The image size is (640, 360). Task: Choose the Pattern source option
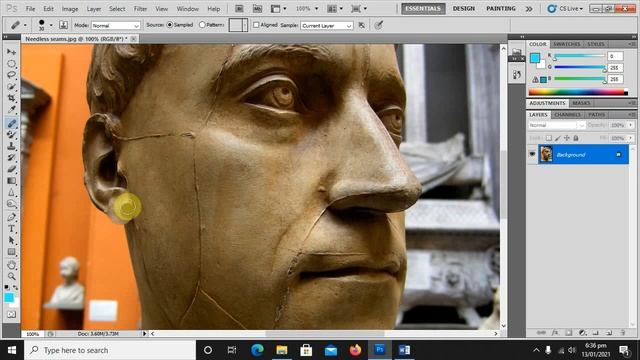click(x=202, y=25)
